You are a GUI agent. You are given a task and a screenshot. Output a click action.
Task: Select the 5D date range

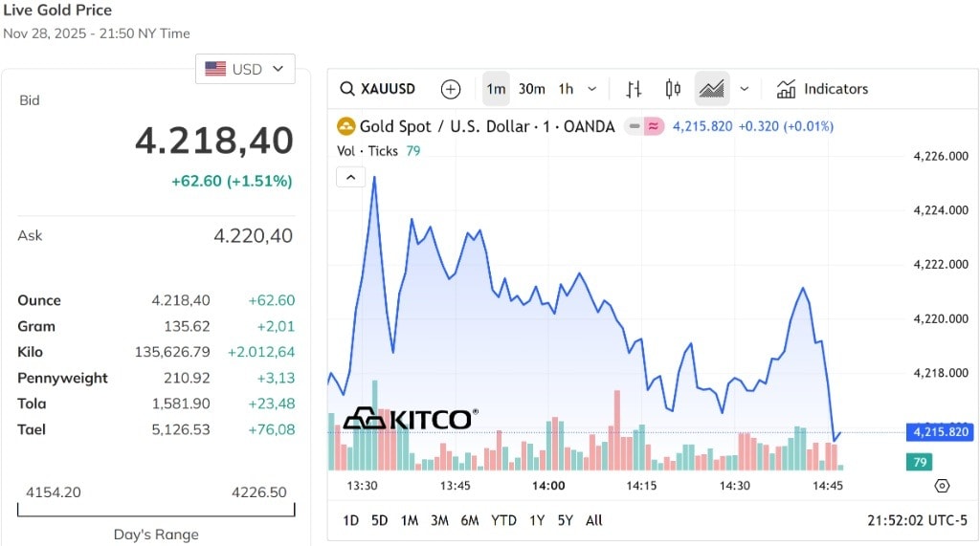pyautogui.click(x=380, y=520)
